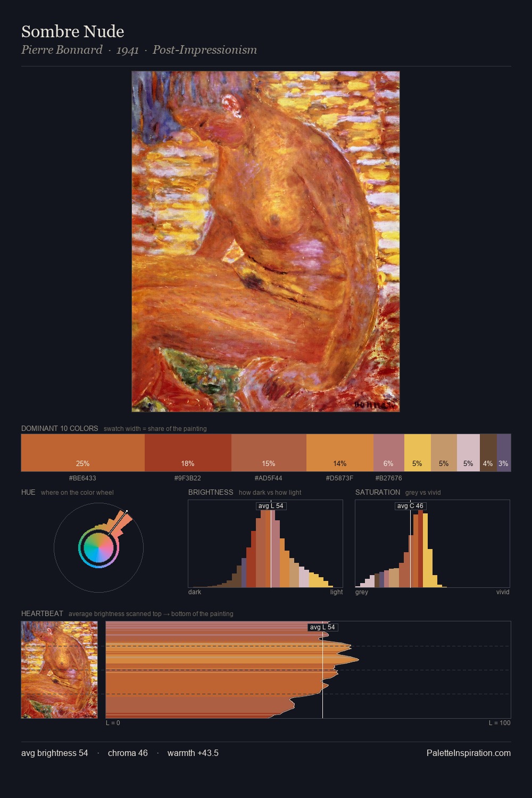The width and height of the screenshot is (532, 798).
Task: Select the purple 3% swatch
Action: pyautogui.click(x=504, y=453)
